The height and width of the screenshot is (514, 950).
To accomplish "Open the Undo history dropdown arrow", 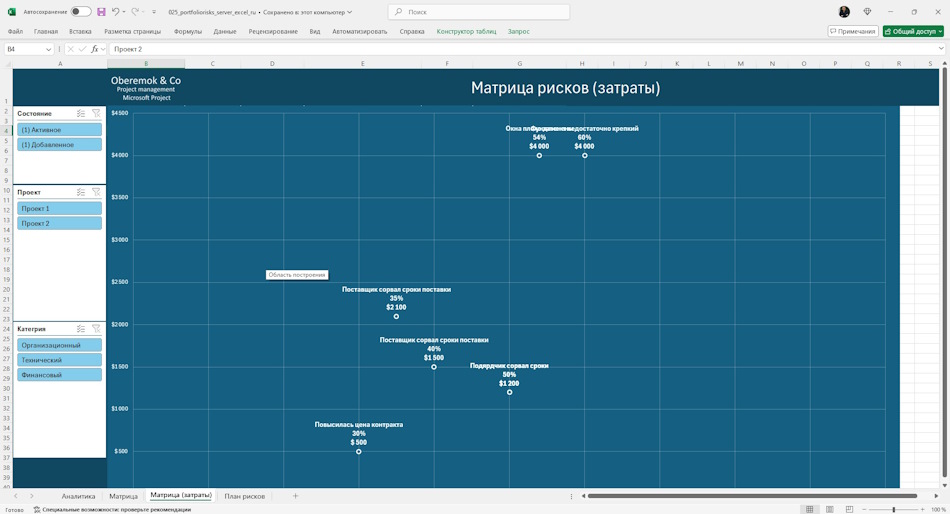I will [x=124, y=12].
